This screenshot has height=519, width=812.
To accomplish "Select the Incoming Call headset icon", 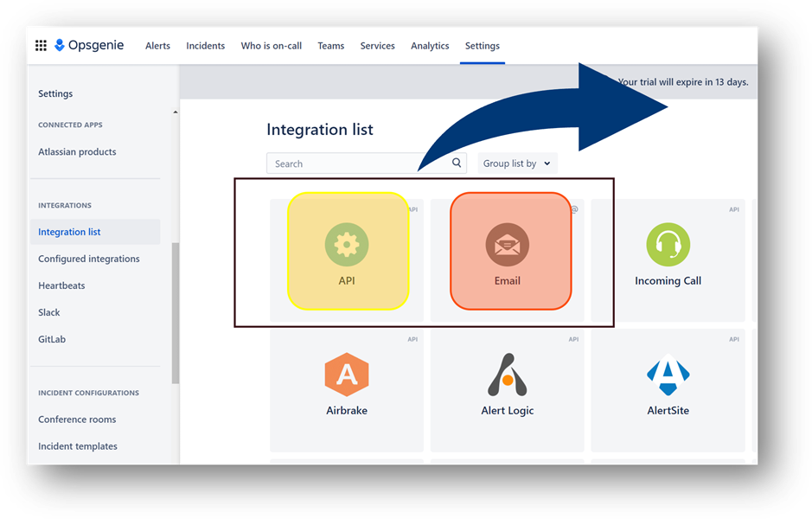I will point(668,245).
